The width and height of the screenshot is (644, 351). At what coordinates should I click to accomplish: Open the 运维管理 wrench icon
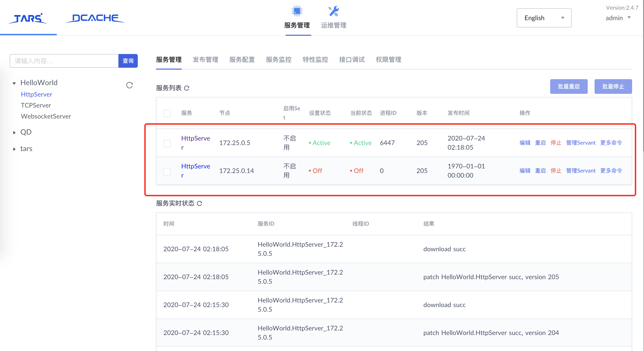click(x=333, y=11)
